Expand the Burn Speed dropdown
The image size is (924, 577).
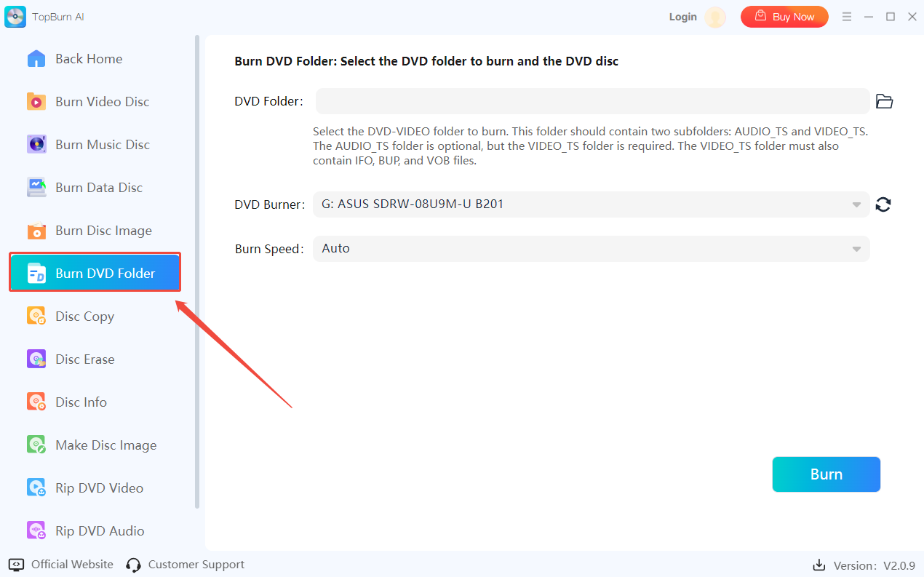pos(856,249)
